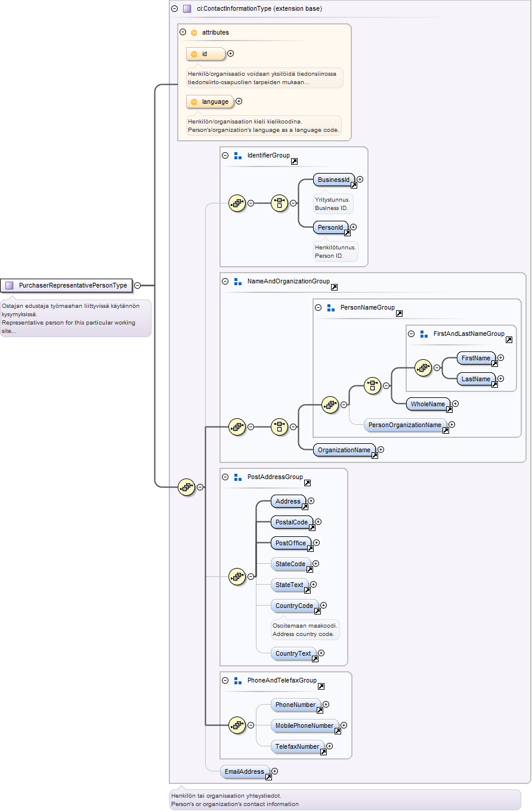532x812 pixels.
Task: Click the choice icon inside PersonNameGroup
Action: click(x=372, y=385)
